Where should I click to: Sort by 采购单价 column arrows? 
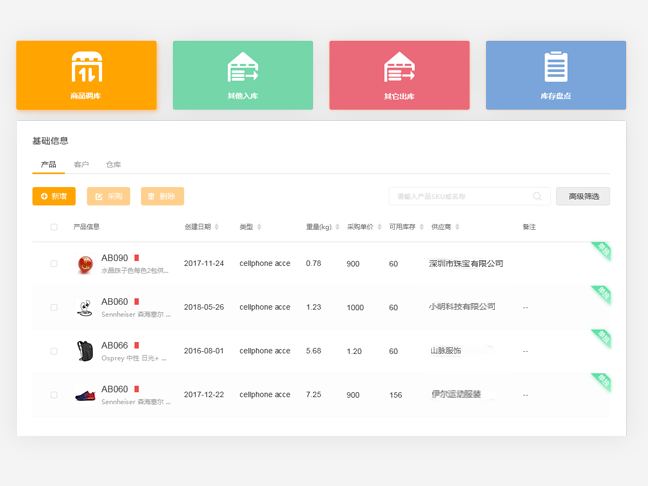pos(378,227)
